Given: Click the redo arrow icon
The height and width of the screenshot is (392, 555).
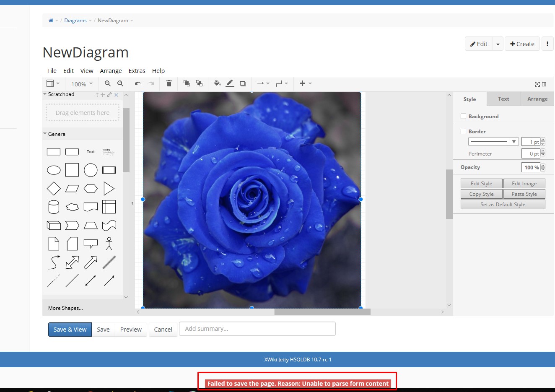Looking at the screenshot, I should [151, 83].
